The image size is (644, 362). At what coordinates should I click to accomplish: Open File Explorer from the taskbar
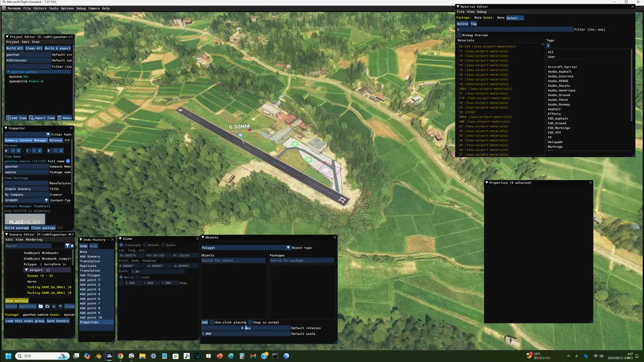(x=143, y=356)
